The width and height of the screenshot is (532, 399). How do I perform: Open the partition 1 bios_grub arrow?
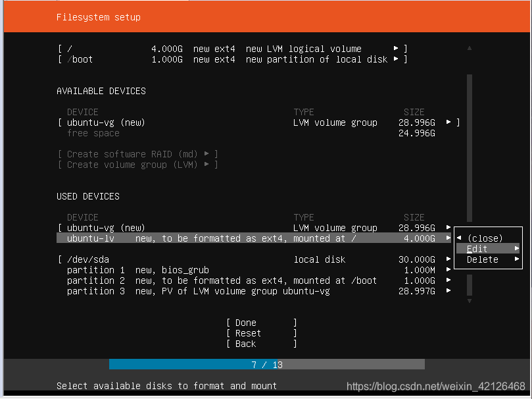[448, 270]
